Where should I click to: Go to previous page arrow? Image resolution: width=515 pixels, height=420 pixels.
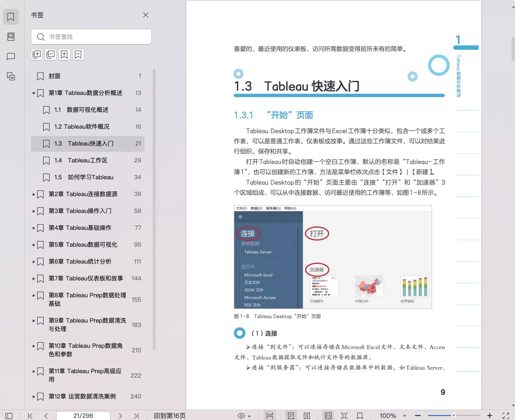(x=46, y=416)
